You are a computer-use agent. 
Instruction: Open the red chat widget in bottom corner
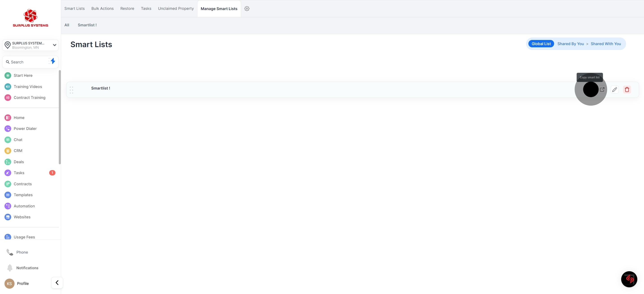coord(629,279)
